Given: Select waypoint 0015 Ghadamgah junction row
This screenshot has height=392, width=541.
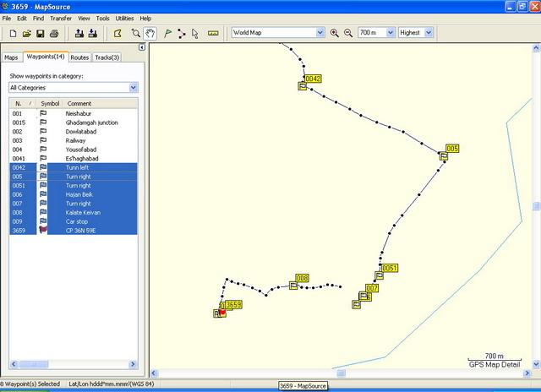Looking at the screenshot, I should click(x=74, y=122).
